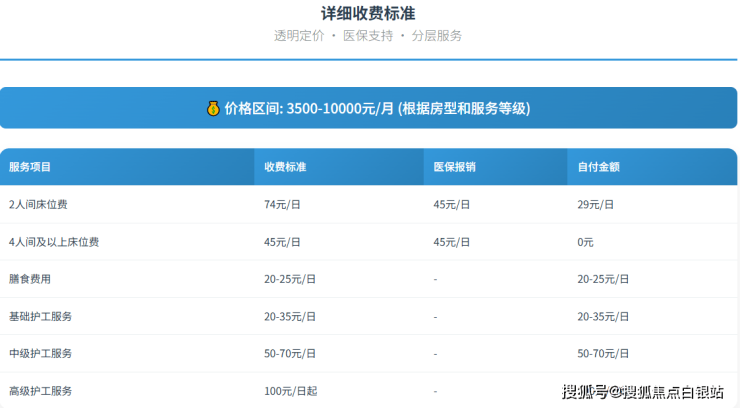Image resolution: width=740 pixels, height=408 pixels.
Task: Select the 29元/日 self-pay amount
Action: pyautogui.click(x=596, y=204)
